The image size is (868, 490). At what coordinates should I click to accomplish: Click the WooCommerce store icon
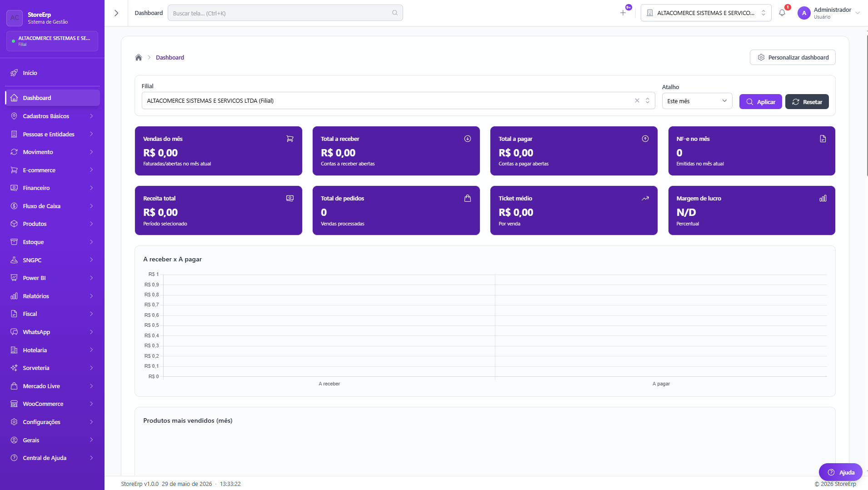[14, 404]
